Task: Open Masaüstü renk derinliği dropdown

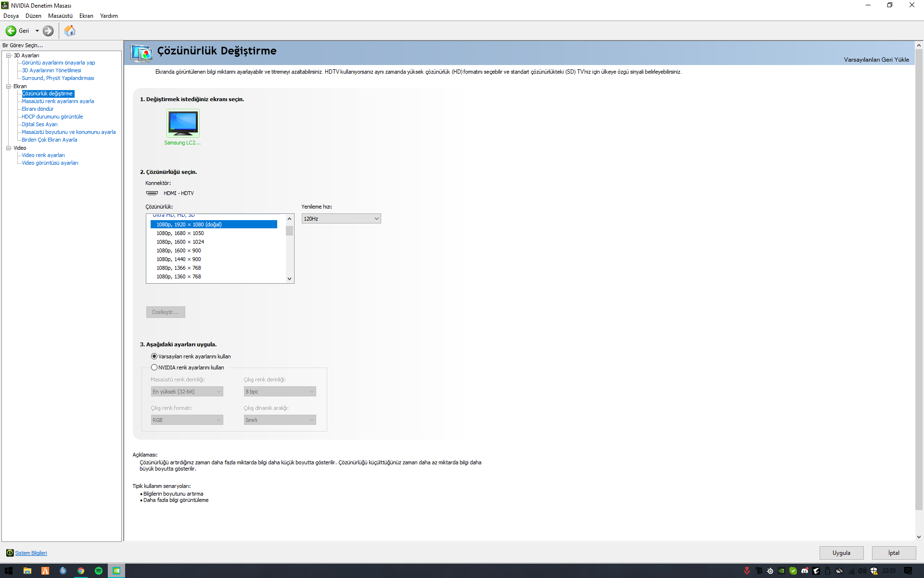Action: pos(187,392)
